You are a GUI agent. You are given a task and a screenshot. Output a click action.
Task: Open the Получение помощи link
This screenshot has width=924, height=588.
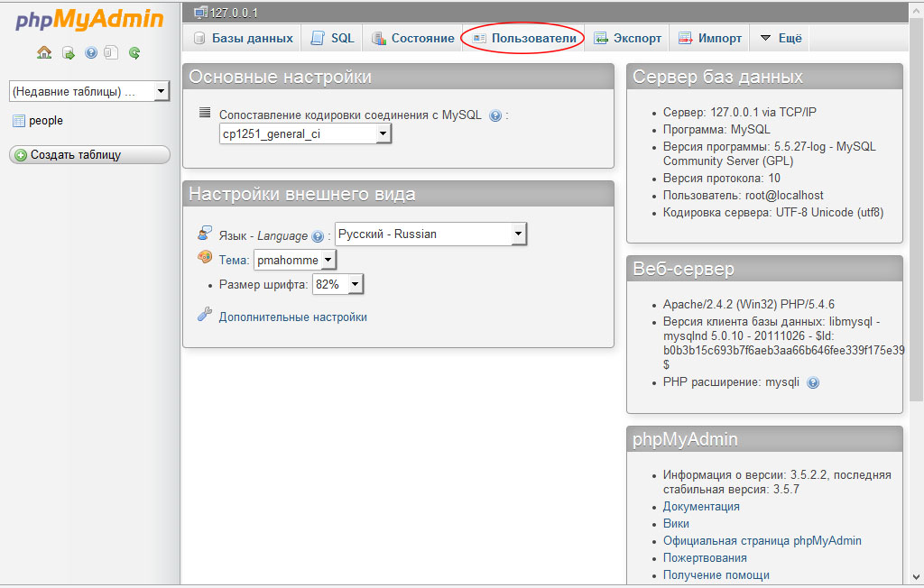tap(716, 574)
